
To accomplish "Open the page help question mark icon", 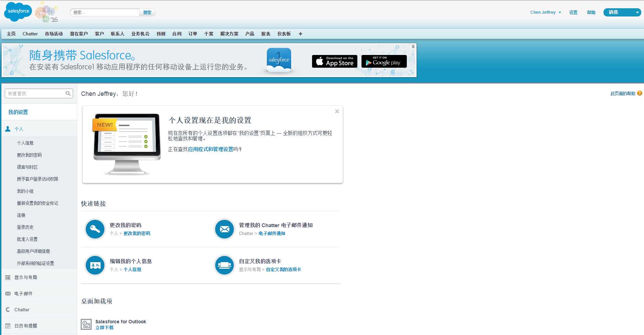I will coord(640,93).
